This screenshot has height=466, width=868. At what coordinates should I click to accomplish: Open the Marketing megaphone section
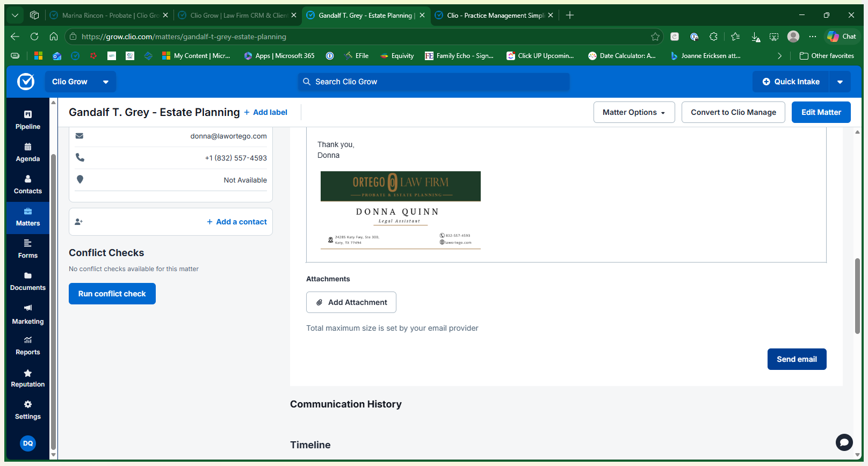coord(28,315)
